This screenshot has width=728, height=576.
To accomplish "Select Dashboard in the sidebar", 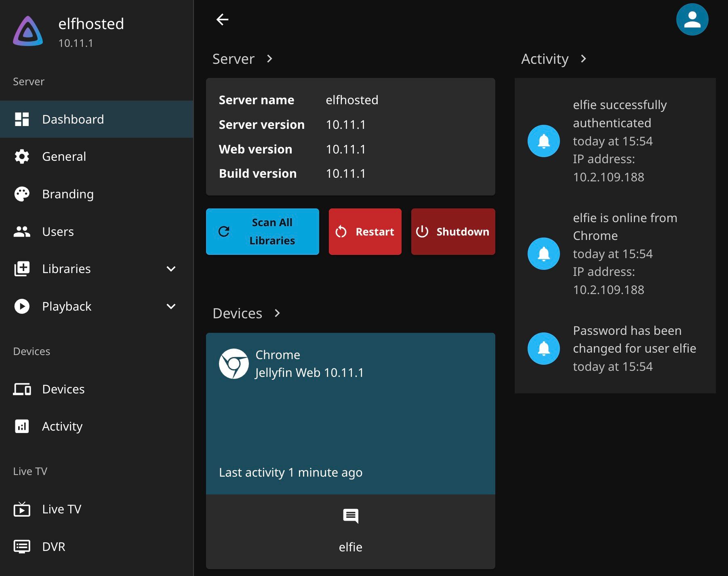I will pos(97,119).
